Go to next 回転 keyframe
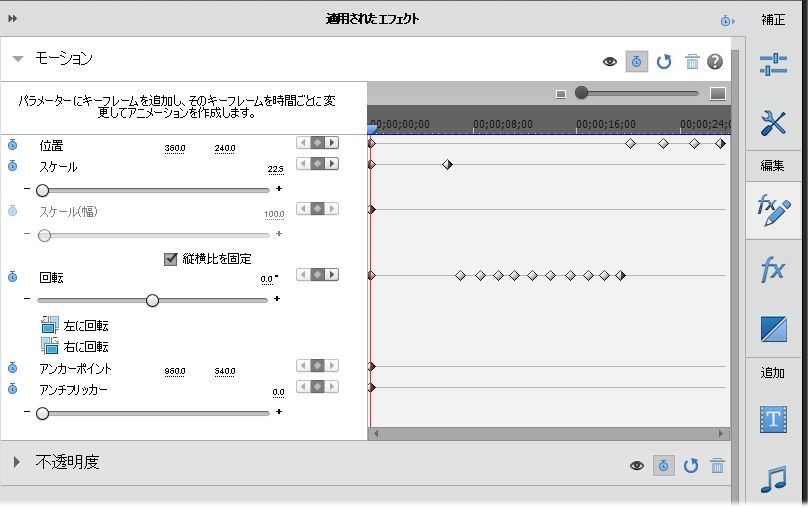This screenshot has height=508, width=808. 331,275
